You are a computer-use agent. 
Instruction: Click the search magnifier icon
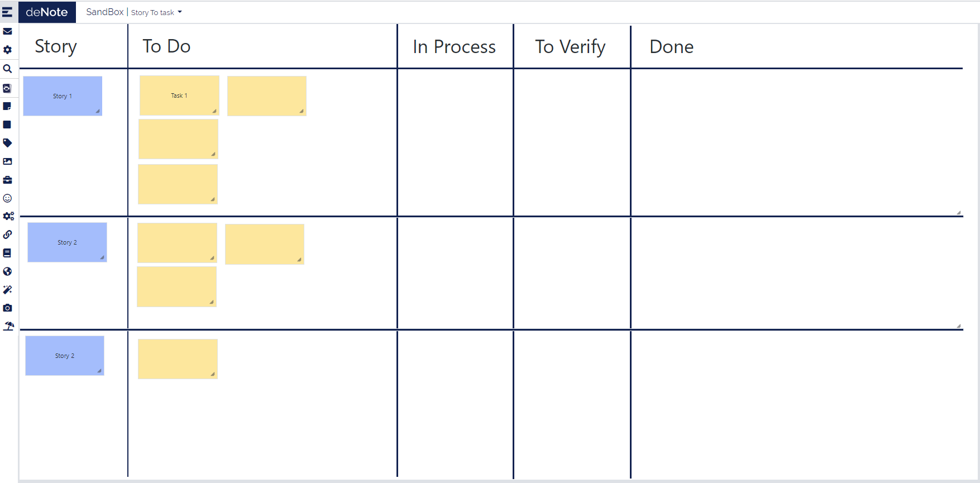click(x=7, y=69)
